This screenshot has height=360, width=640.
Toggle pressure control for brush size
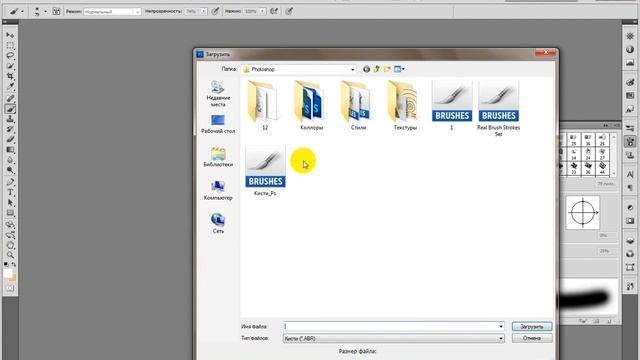(289, 11)
